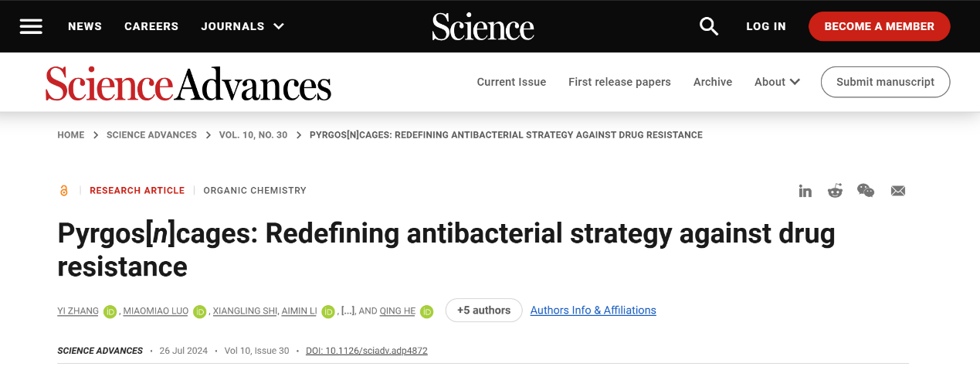980x370 pixels.
Task: Share article on Reddit
Action: point(835,191)
